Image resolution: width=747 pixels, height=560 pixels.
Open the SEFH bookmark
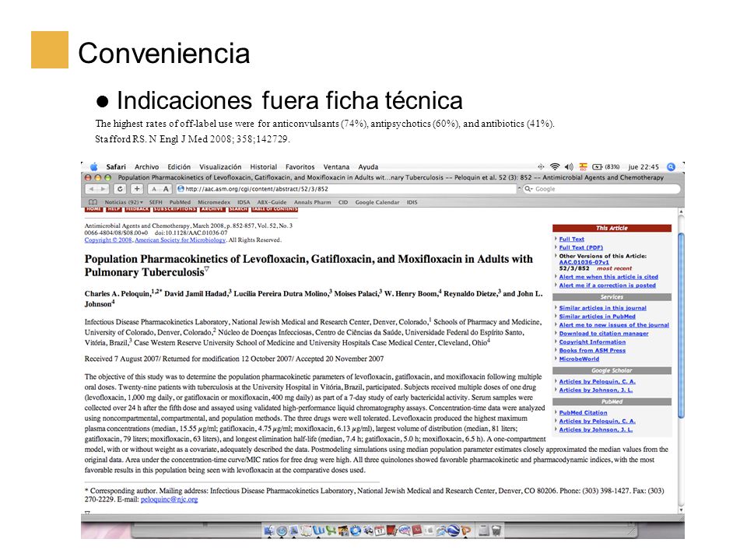(x=156, y=202)
